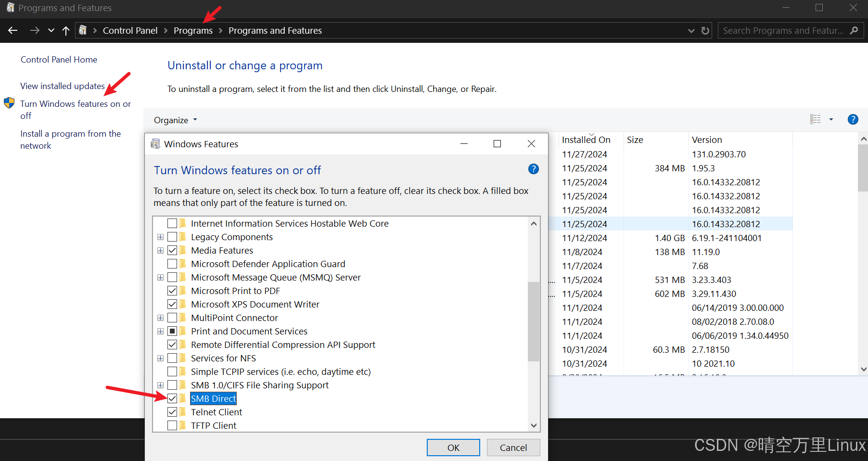
Task: Expand Services for NFS node
Action: 160,358
